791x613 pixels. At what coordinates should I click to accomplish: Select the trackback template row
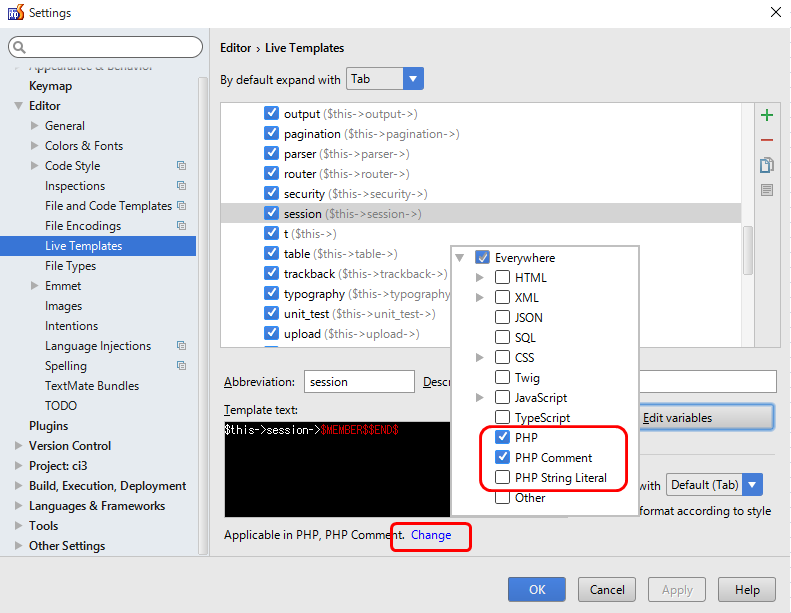335,273
